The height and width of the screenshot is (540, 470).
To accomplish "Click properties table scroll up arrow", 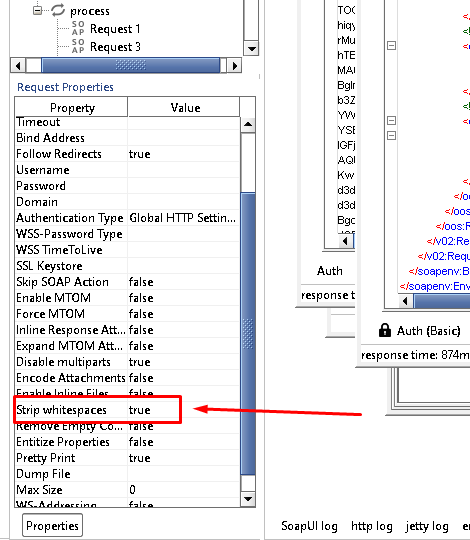I will pyautogui.click(x=248, y=124).
